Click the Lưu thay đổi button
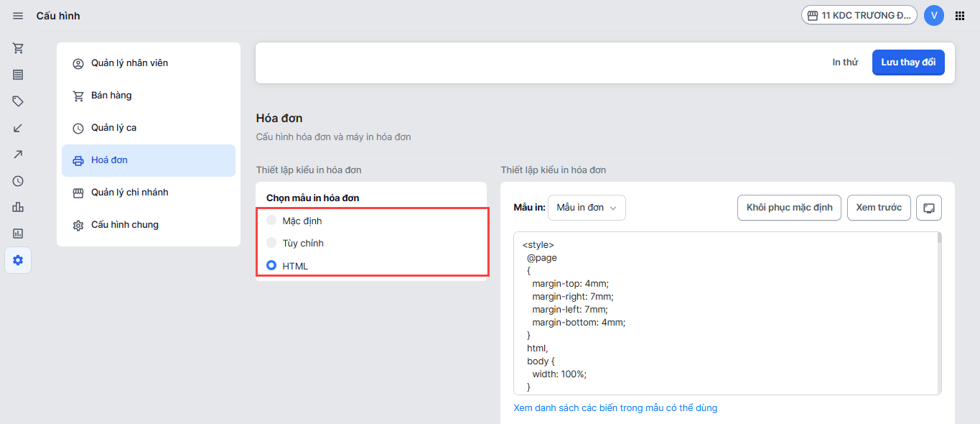 tap(908, 63)
